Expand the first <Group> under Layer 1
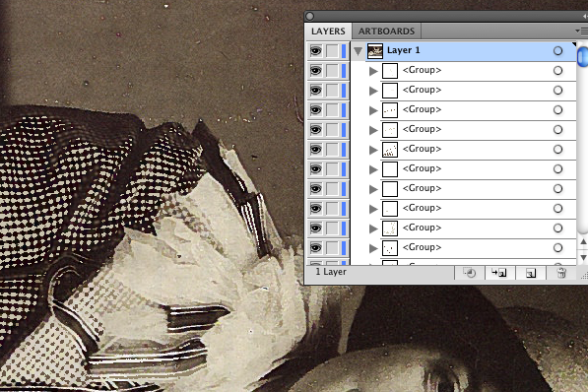This screenshot has width=588, height=392. (373, 71)
